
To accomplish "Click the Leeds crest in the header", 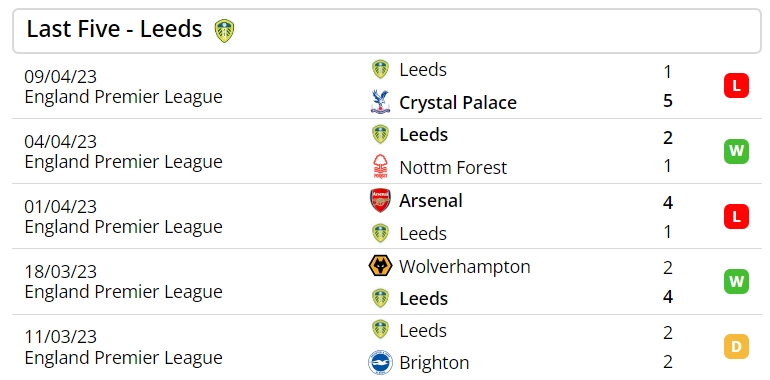I will (x=224, y=30).
